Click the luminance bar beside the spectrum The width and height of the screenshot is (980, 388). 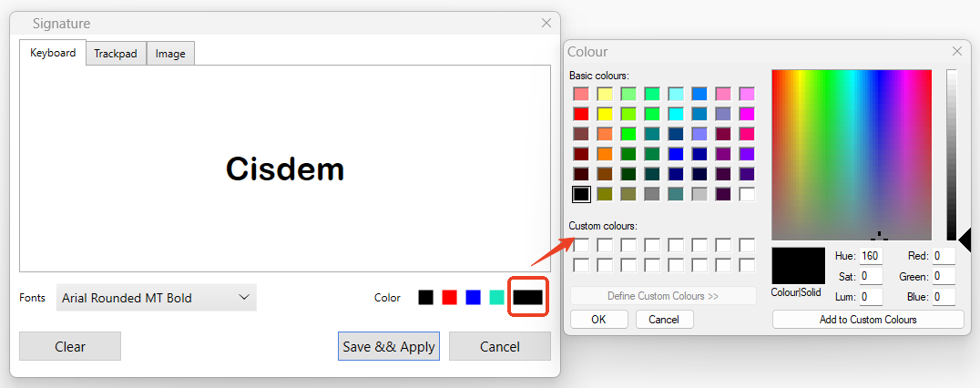(951, 154)
